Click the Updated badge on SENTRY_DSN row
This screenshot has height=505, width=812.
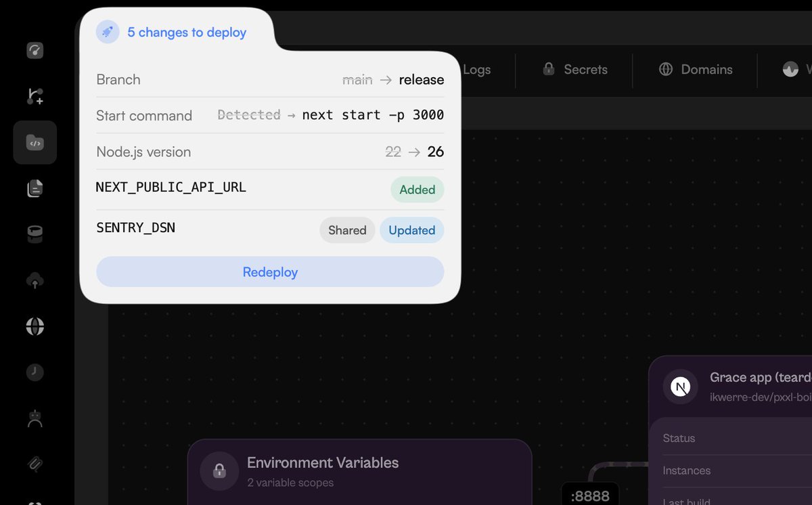click(412, 230)
